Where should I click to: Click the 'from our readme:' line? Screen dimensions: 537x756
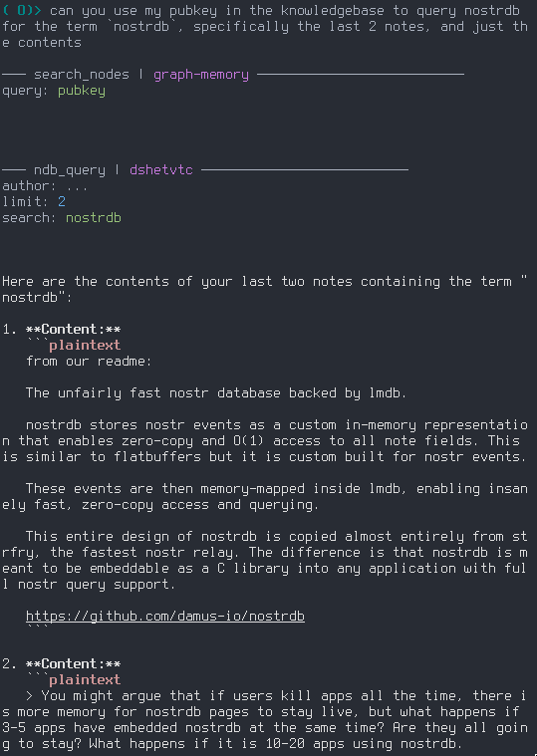pos(89,362)
